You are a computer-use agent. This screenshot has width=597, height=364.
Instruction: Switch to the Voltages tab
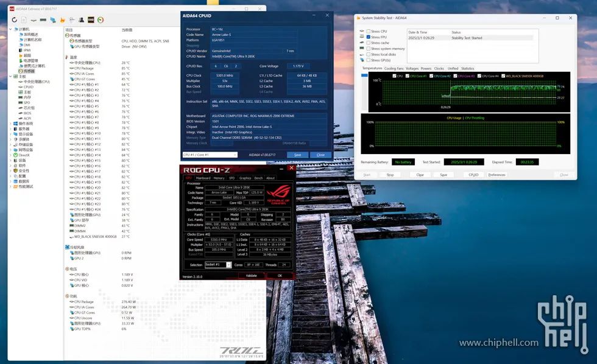412,68
